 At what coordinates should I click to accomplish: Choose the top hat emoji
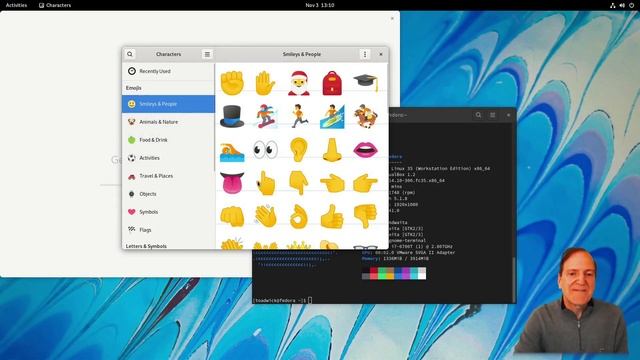[x=232, y=116]
